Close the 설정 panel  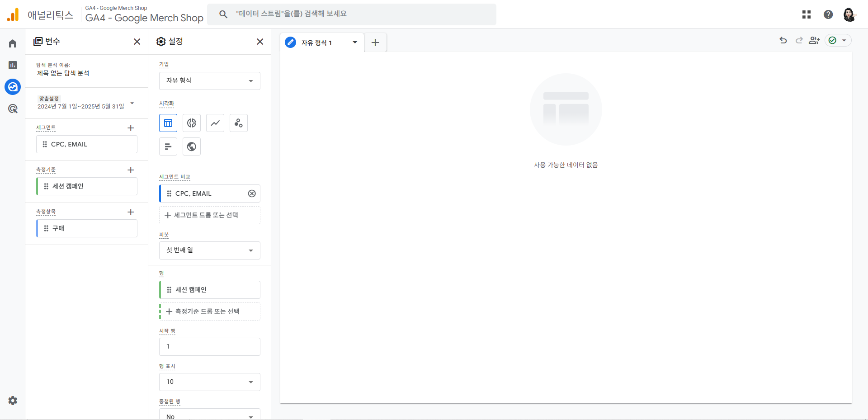coord(260,42)
